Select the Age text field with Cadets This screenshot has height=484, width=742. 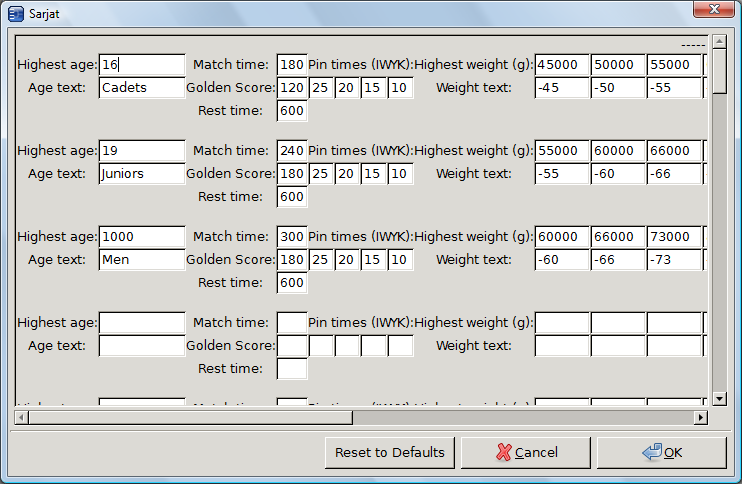142,88
